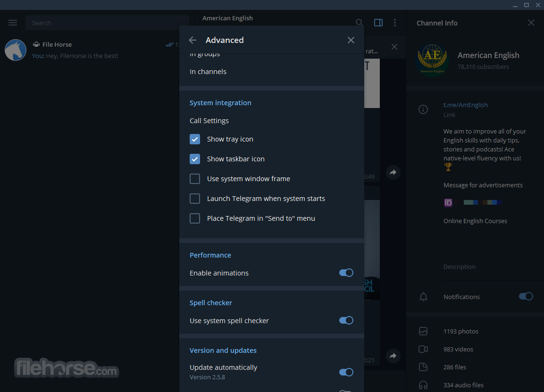Viewport: 544px width, 392px height.
Task: Click the Channel Info title
Action: click(437, 23)
